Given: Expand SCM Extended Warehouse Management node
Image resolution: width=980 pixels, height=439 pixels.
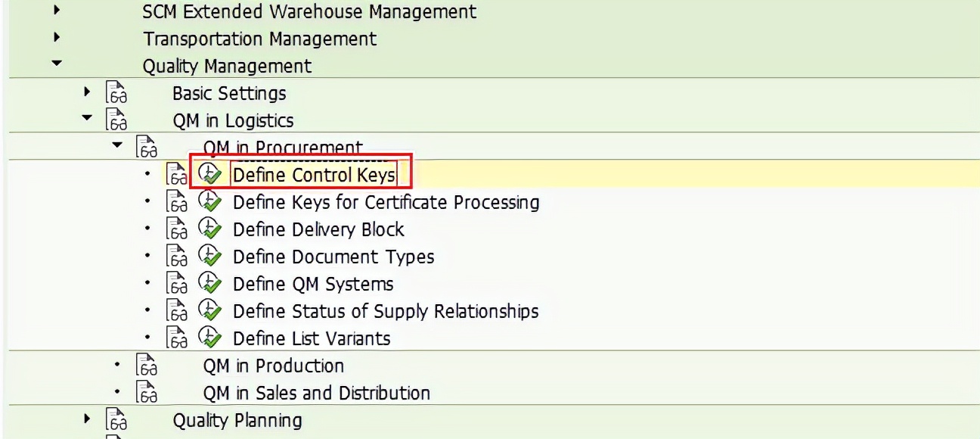Looking at the screenshot, I should (x=57, y=11).
